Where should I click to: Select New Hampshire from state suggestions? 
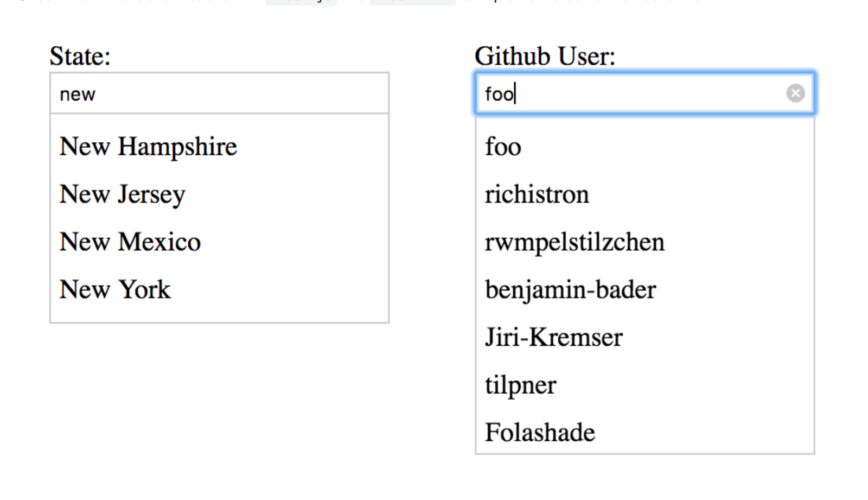click(x=148, y=147)
